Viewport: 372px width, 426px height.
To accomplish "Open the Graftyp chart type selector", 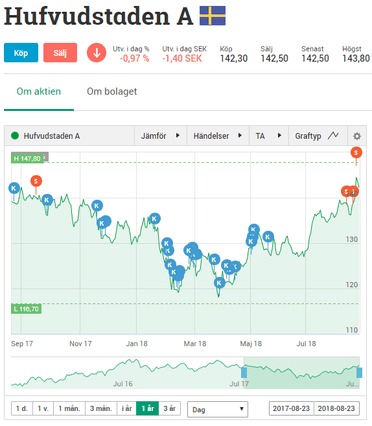I will point(318,136).
